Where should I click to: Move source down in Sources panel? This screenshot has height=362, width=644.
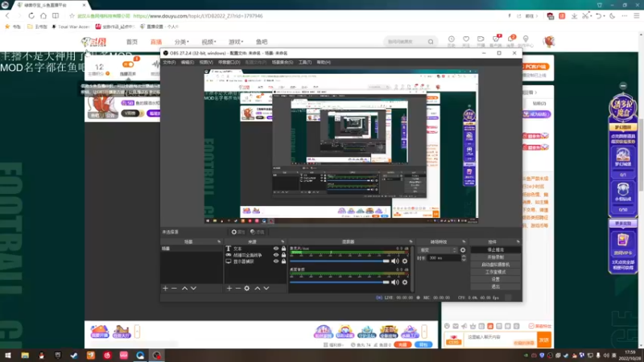[x=266, y=289]
